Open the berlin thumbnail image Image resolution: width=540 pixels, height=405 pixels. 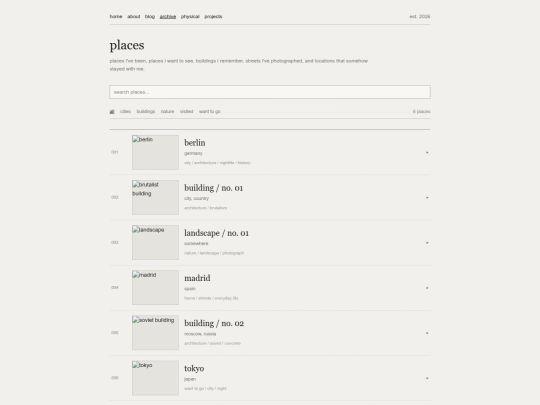(x=155, y=152)
